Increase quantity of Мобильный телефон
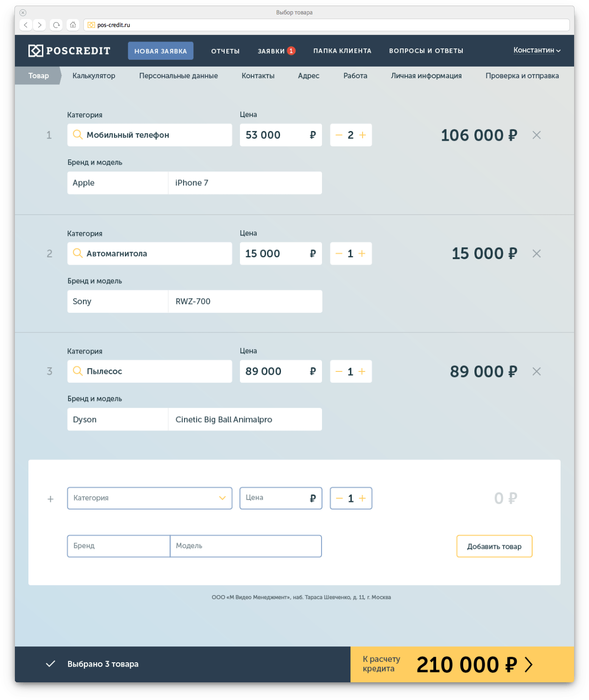 point(363,135)
